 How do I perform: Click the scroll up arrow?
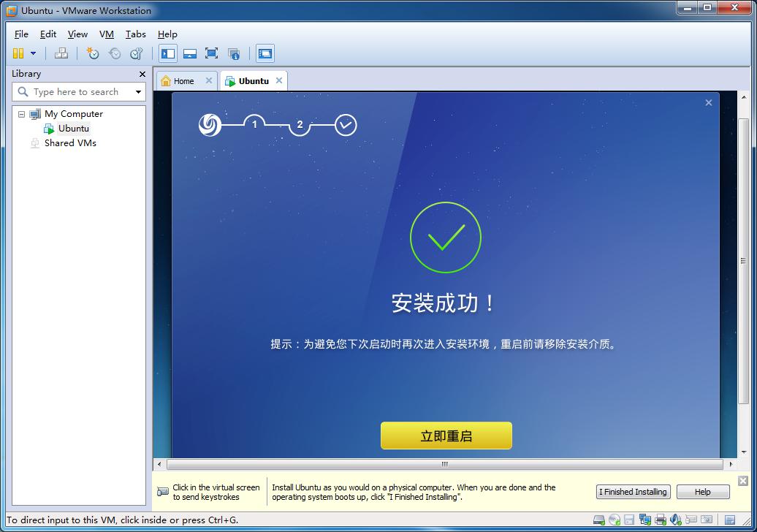point(744,97)
